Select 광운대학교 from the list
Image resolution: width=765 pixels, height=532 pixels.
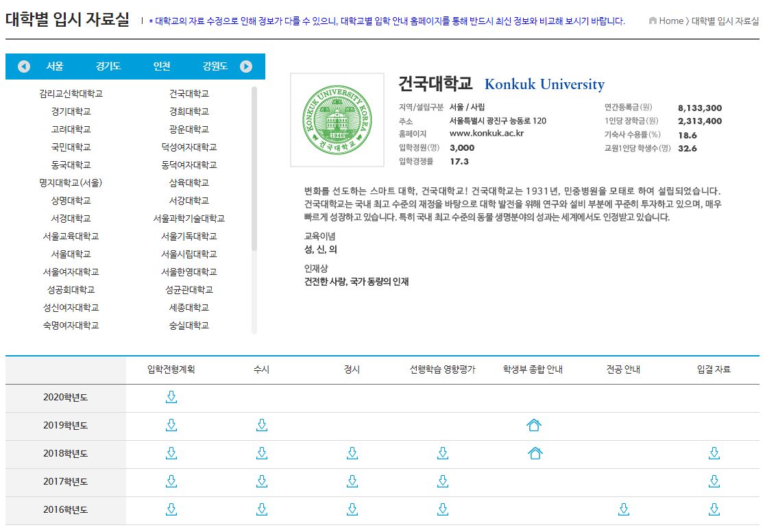point(189,130)
